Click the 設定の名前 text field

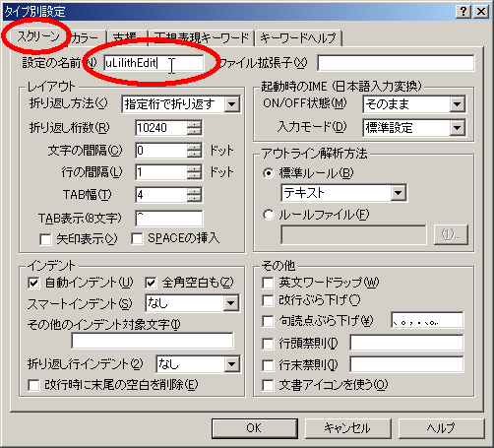[154, 63]
